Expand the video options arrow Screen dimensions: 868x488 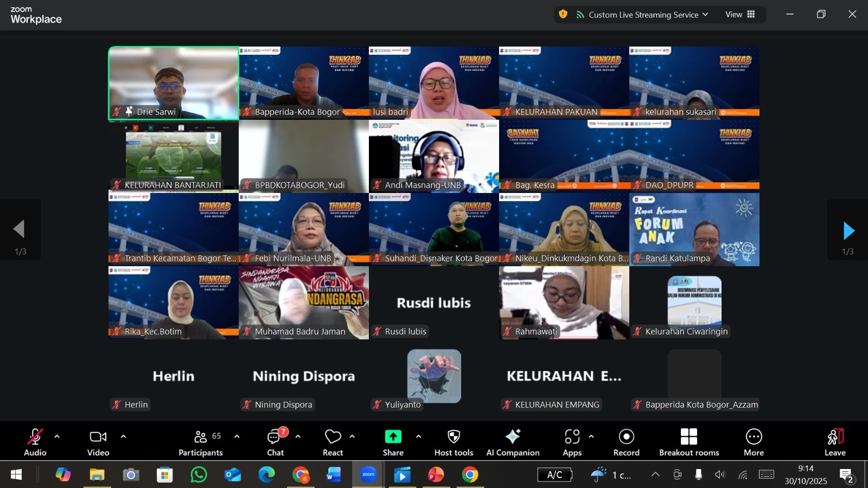[123, 436]
